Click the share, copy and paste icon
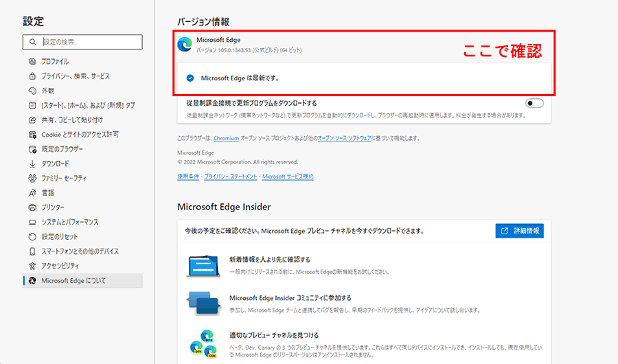This screenshot has width=618, height=364. (x=32, y=120)
